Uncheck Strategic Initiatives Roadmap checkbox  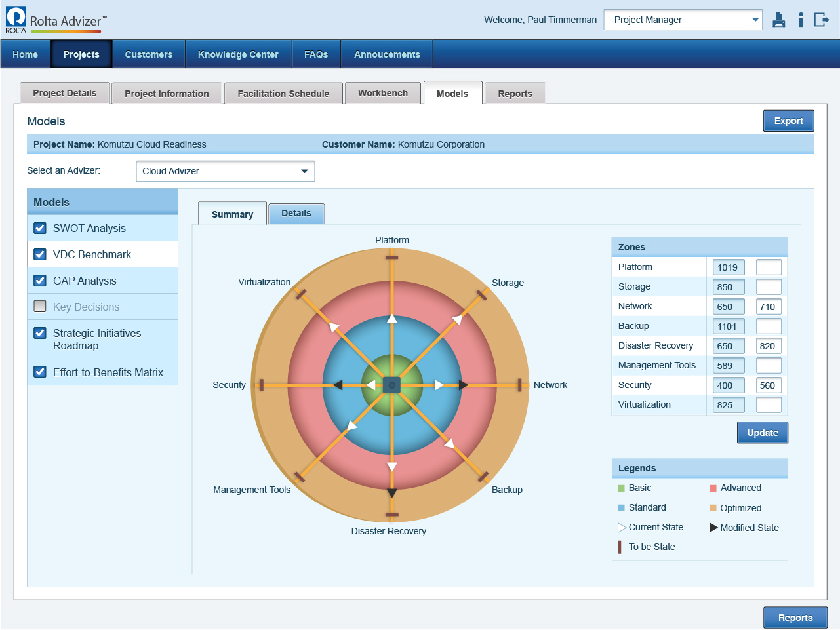[40, 333]
